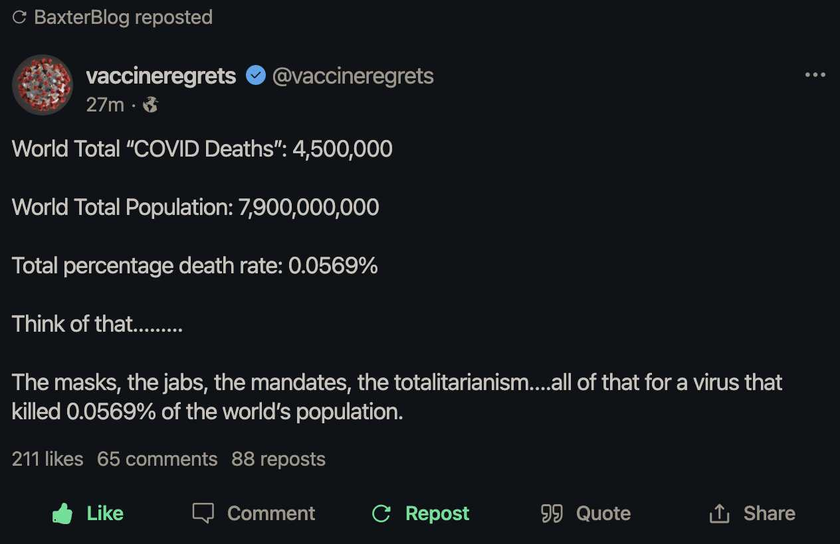Click the repost indicator icon beside BaxterBlog

[x=19, y=17]
